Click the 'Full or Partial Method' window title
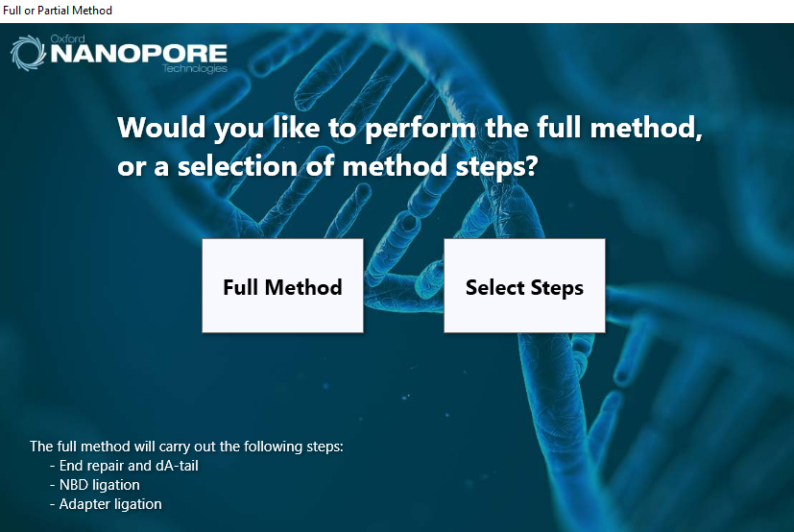Image resolution: width=794 pixels, height=532 pixels. (58, 11)
